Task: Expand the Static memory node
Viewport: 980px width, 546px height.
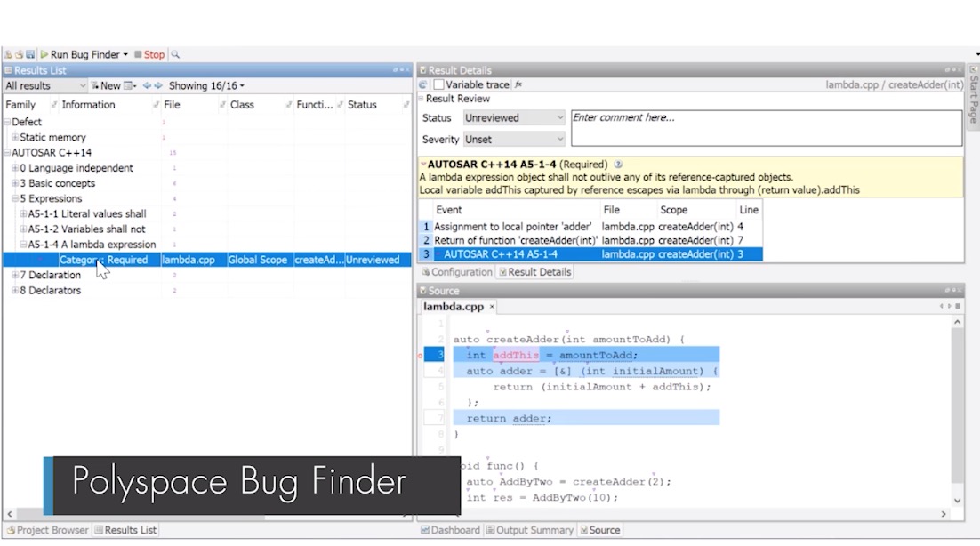Action: [15, 137]
